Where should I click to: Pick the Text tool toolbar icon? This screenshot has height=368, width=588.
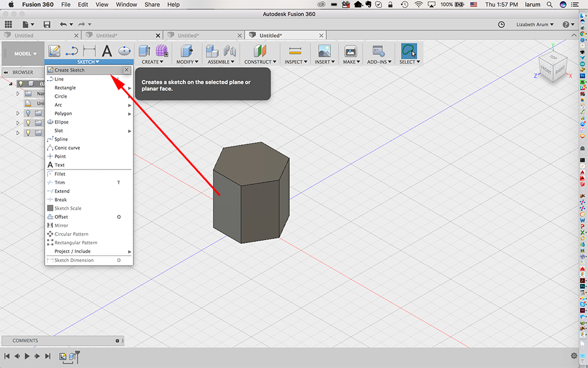(x=107, y=51)
